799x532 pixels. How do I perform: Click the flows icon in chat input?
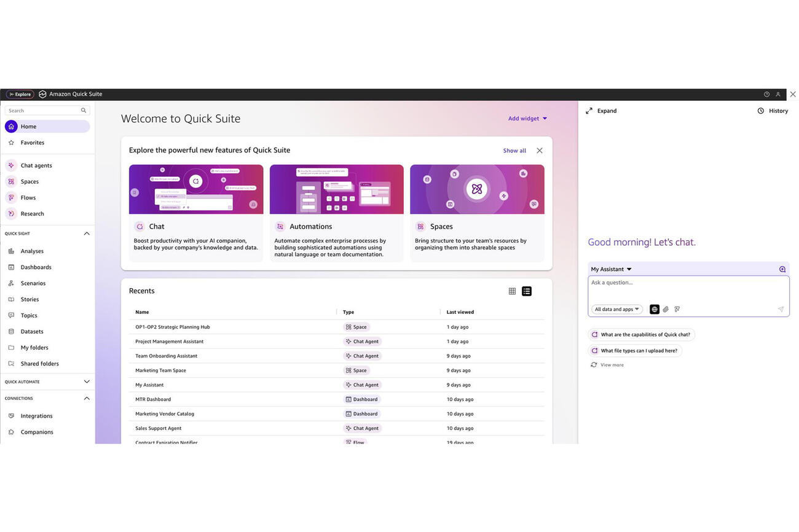(677, 310)
